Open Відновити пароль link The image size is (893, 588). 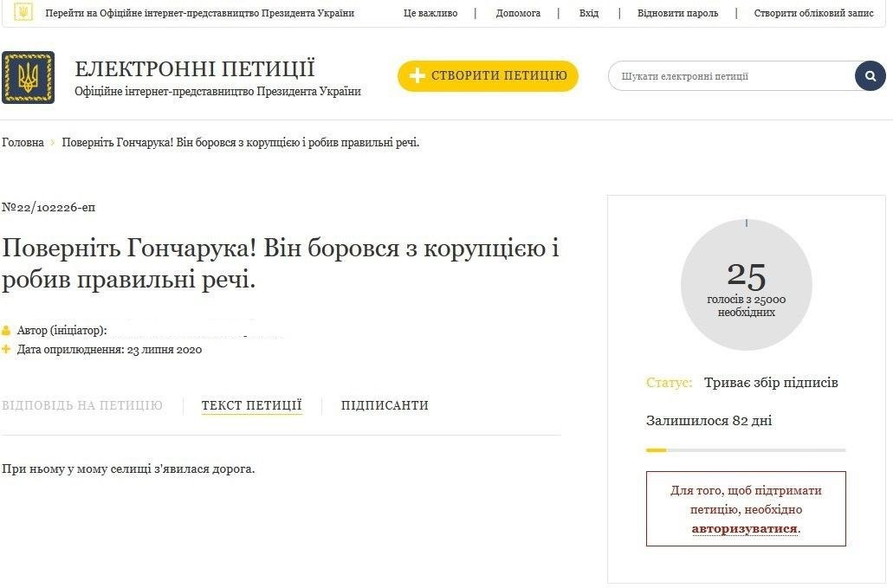(x=677, y=13)
